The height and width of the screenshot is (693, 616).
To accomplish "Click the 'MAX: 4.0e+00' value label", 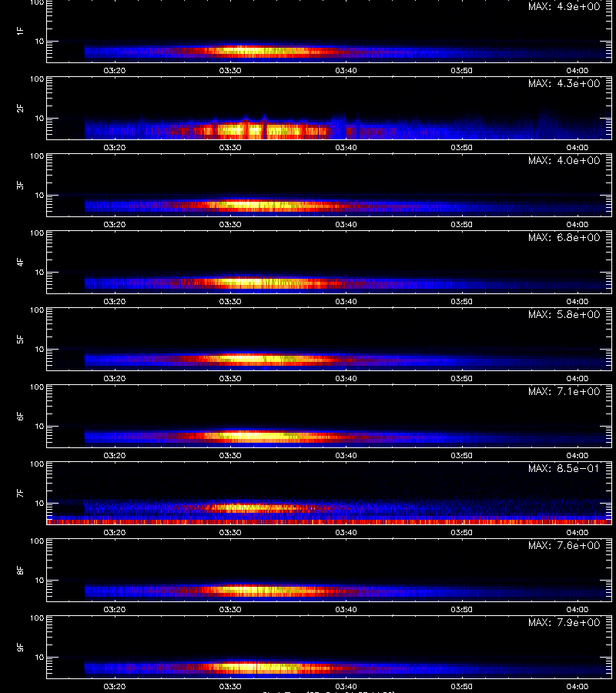I will click(x=564, y=160).
